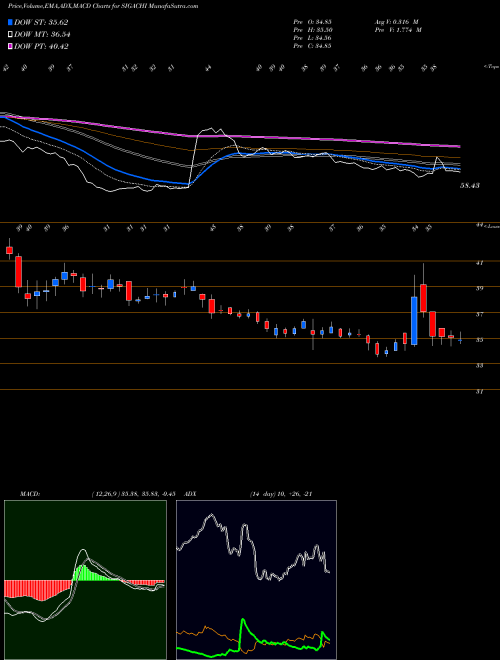Click the ADX panel heading
This screenshot has height=660, width=500.
pos(190,494)
